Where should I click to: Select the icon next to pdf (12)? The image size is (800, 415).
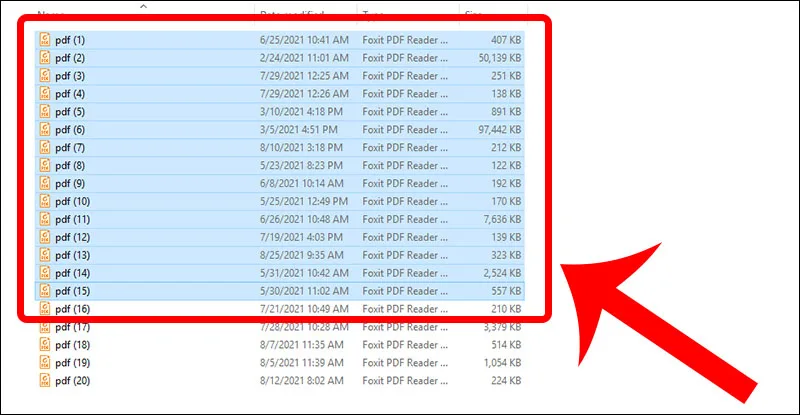[x=45, y=237]
